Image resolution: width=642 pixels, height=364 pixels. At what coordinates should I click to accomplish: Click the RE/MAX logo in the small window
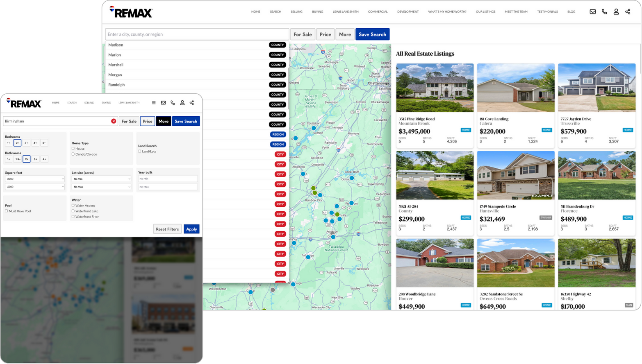pos(24,103)
